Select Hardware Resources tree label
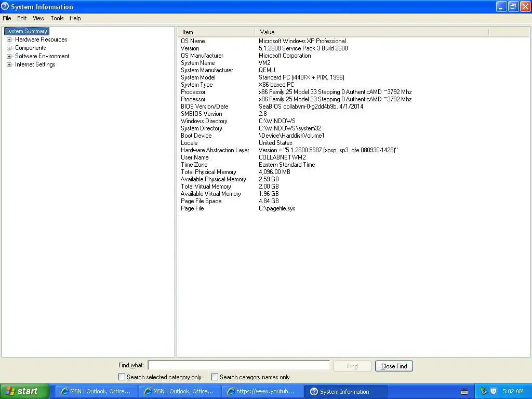The width and height of the screenshot is (532, 399). tap(41, 39)
